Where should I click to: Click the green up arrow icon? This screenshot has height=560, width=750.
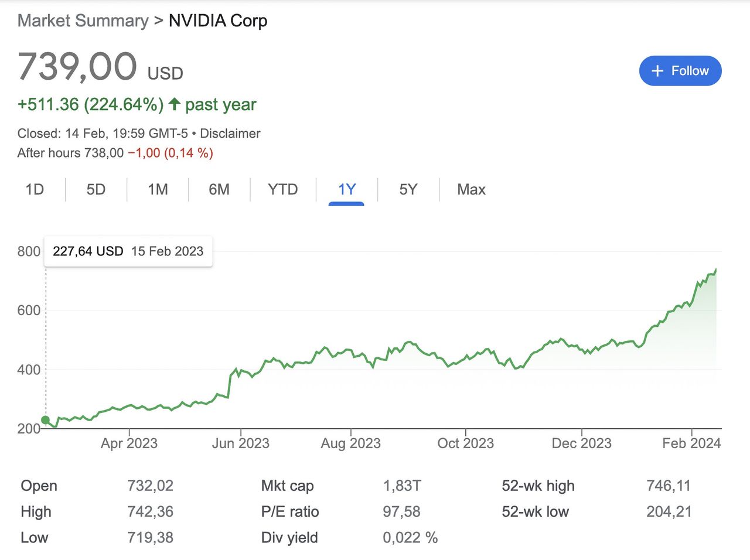(x=174, y=104)
